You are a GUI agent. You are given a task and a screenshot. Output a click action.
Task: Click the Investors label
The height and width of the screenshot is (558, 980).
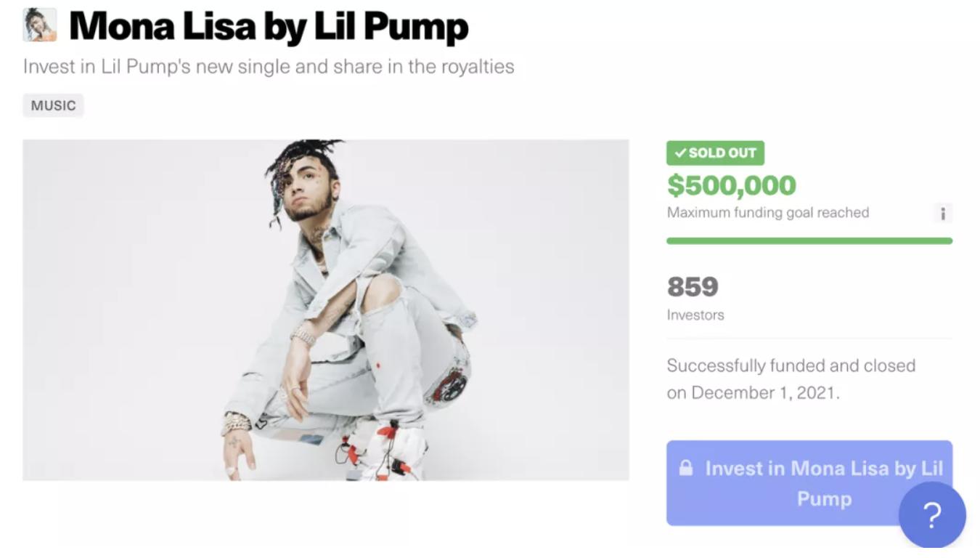click(695, 315)
